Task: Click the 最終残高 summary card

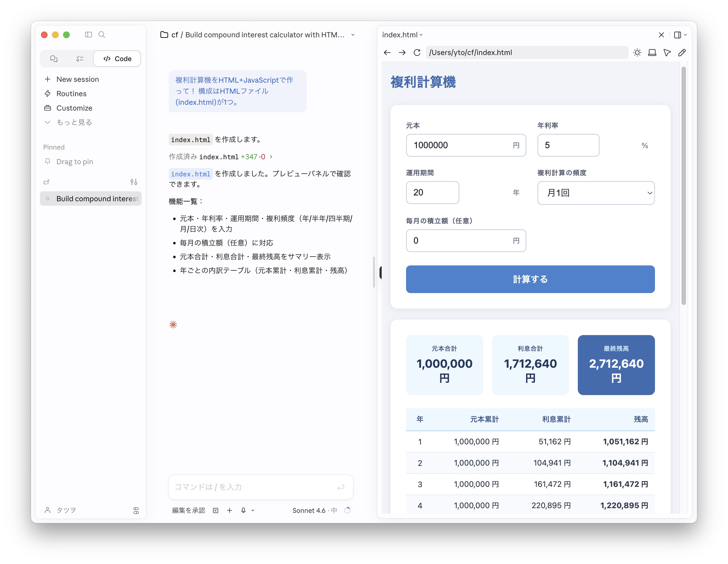Action: point(616,365)
